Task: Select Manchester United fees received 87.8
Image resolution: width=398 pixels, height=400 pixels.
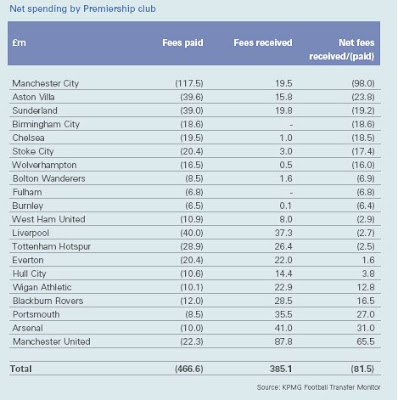Action: (283, 342)
